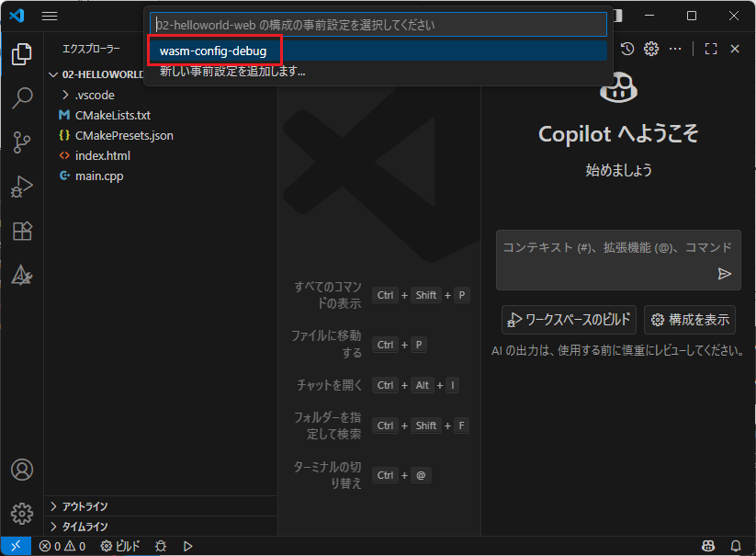Click the VS Code logo icon
The width and height of the screenshot is (756, 556).
[17, 16]
